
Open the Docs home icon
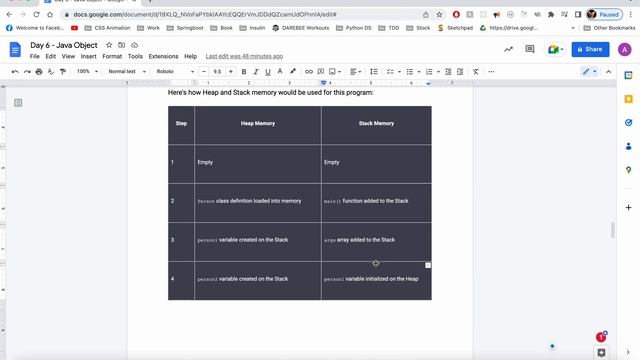coord(15,50)
